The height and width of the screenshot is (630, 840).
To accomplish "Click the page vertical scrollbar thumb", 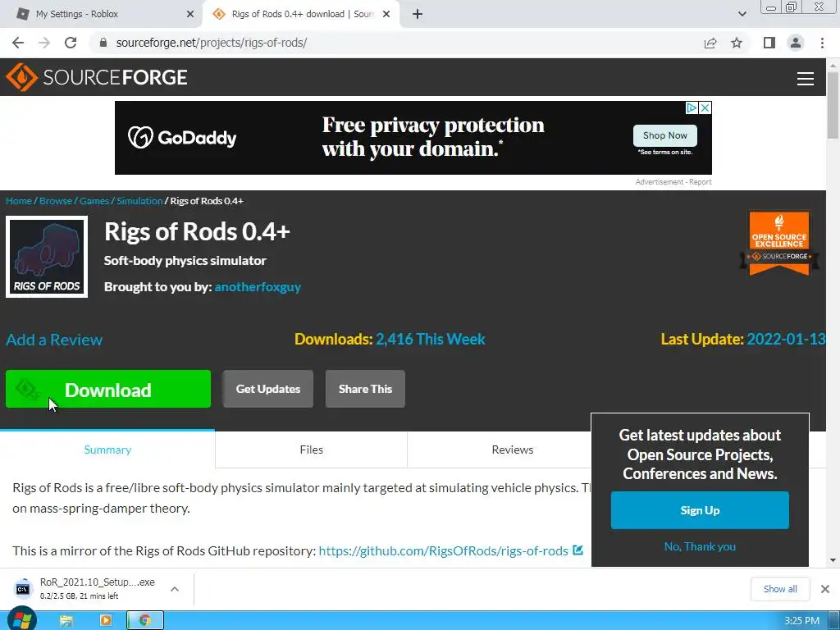I will (833, 104).
